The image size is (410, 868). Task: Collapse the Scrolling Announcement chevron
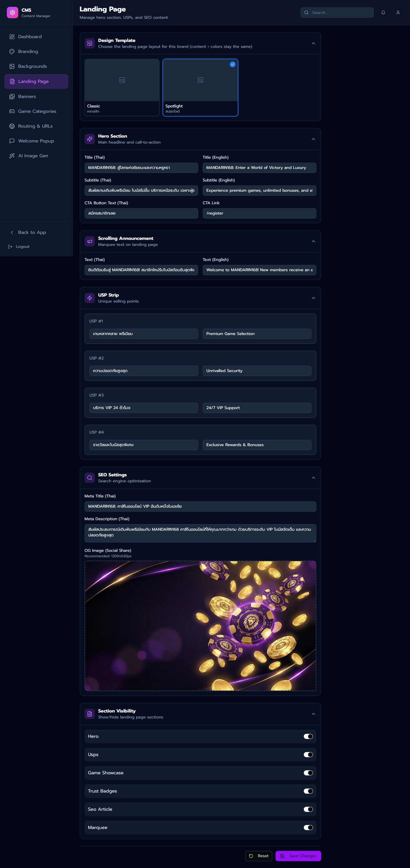(x=313, y=241)
